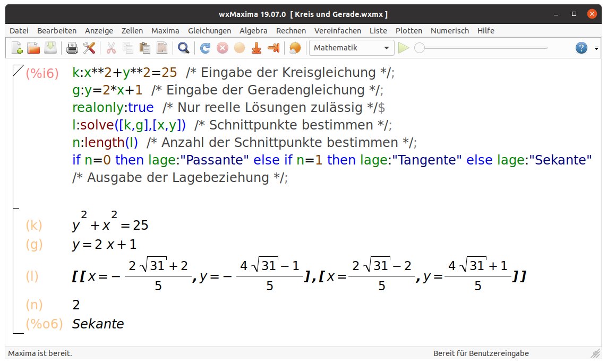
Task: Click the l:solve([k,g],[x,y]) line
Action: 129,125
